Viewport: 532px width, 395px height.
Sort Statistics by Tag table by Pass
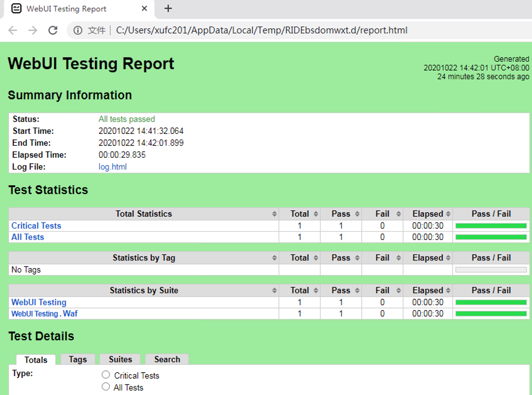(x=357, y=258)
